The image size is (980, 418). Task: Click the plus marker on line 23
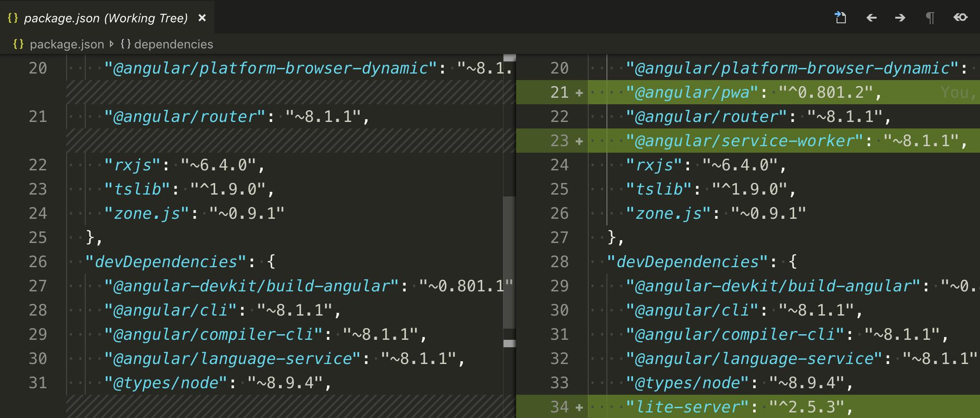[579, 141]
